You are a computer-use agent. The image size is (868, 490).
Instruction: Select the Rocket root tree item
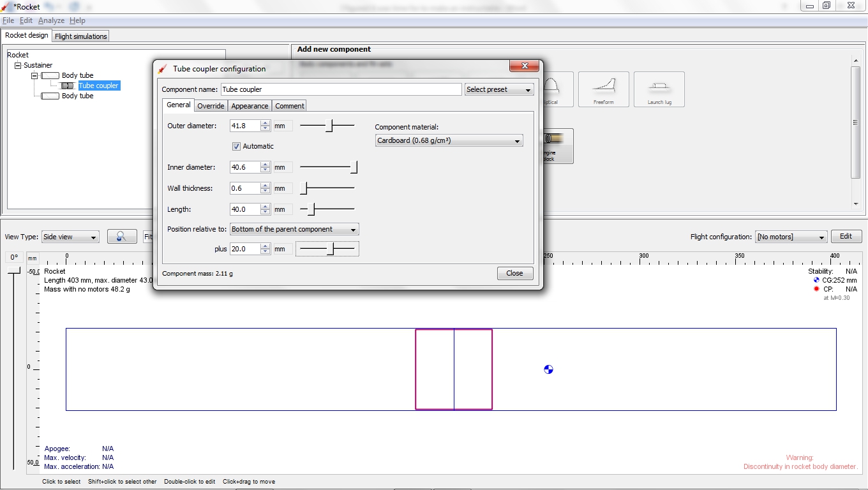pyautogui.click(x=18, y=55)
